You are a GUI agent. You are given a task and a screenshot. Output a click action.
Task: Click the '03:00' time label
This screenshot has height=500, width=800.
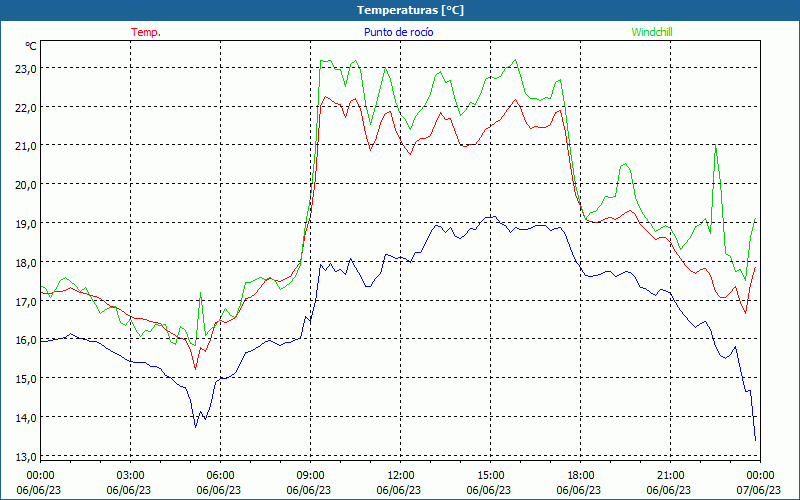point(130,476)
